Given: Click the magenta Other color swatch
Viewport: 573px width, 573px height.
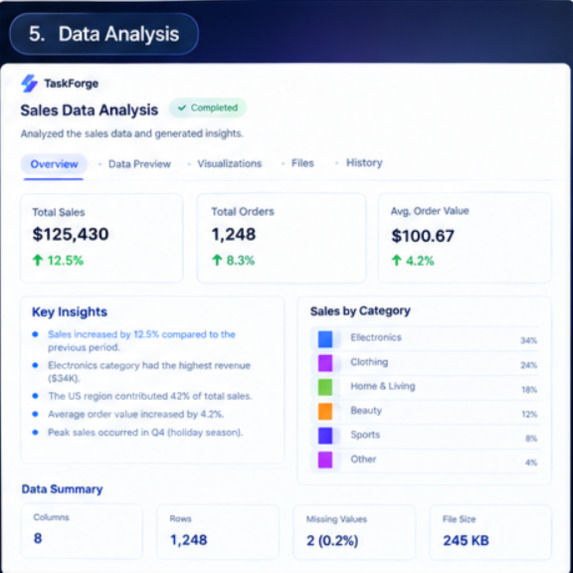Looking at the screenshot, I should point(325,460).
